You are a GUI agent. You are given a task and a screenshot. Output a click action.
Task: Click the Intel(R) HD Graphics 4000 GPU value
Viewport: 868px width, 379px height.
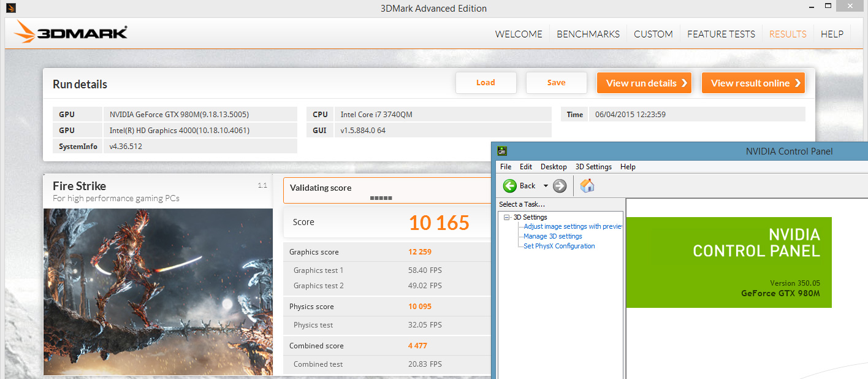pos(180,130)
